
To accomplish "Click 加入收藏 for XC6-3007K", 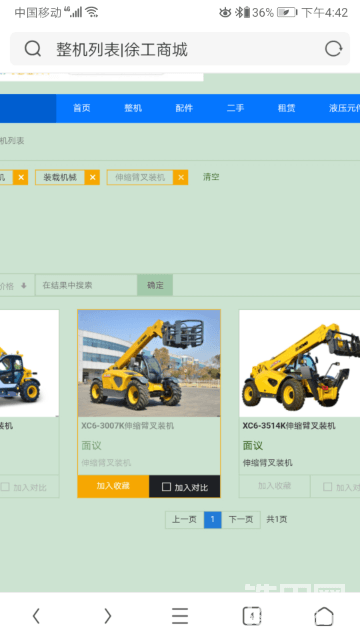I will coord(113,486).
